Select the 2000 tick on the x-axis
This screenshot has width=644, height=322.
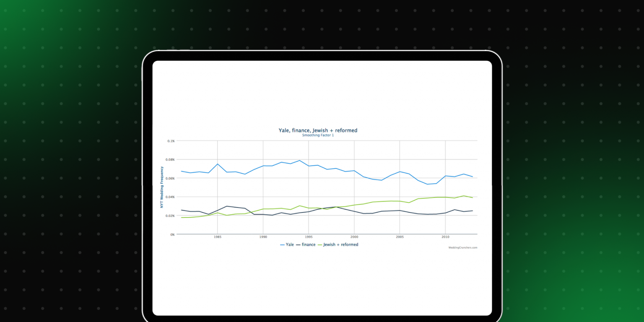[354, 237]
